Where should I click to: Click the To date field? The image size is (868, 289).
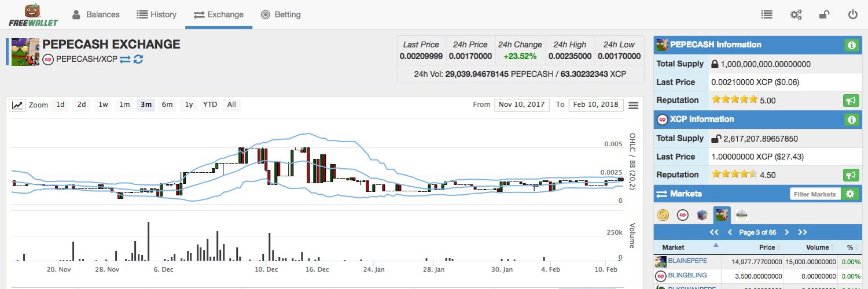click(x=596, y=105)
